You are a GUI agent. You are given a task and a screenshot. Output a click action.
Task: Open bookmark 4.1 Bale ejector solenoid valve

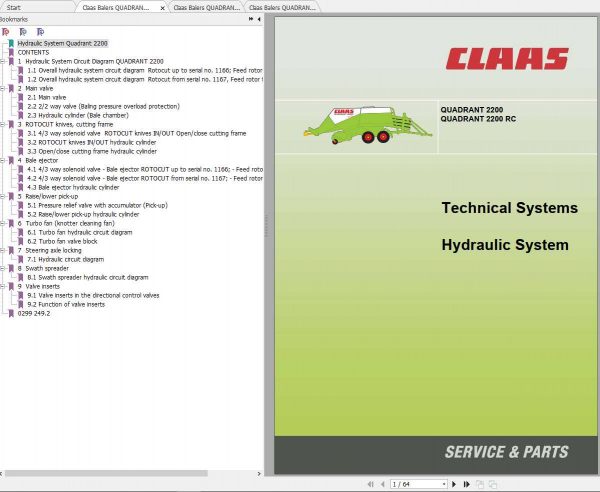tap(145, 169)
